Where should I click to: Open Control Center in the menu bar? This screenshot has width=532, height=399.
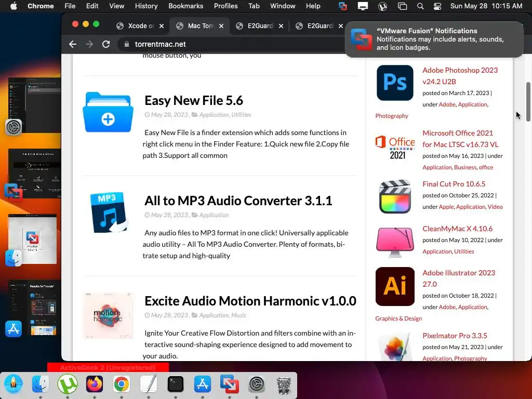coord(437,6)
